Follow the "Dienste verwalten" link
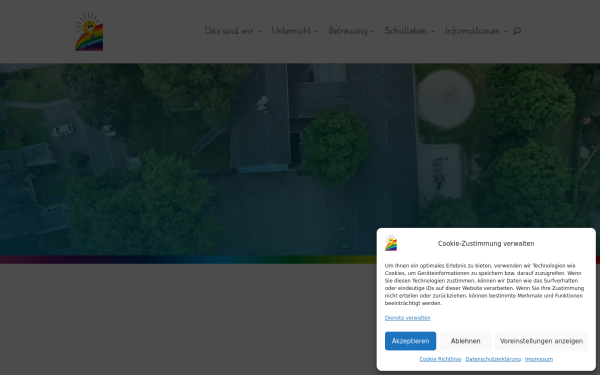 [408, 318]
